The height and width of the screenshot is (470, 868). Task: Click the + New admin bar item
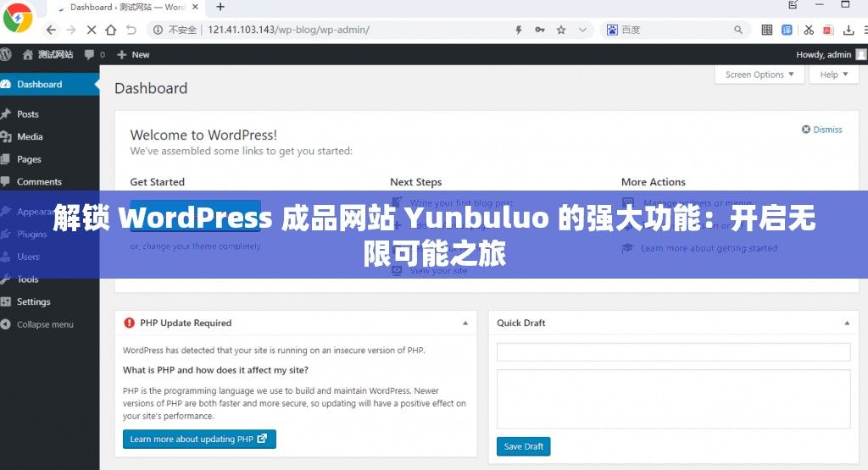[x=133, y=54]
